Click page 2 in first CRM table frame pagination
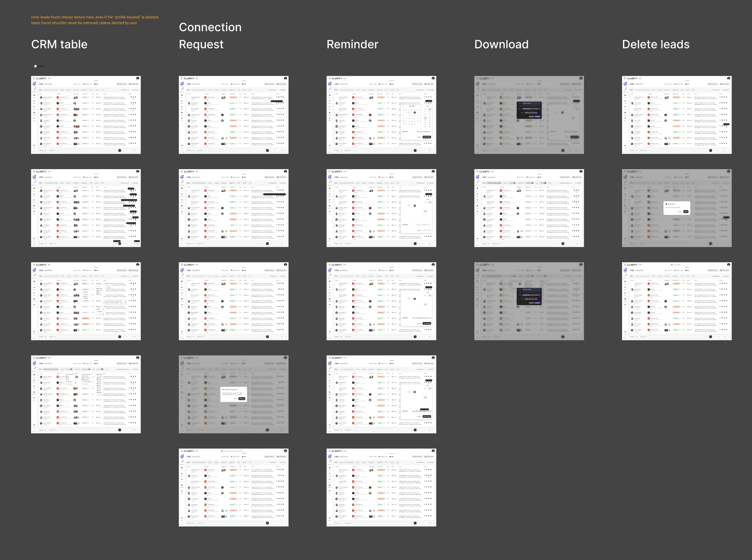 (x=123, y=150)
